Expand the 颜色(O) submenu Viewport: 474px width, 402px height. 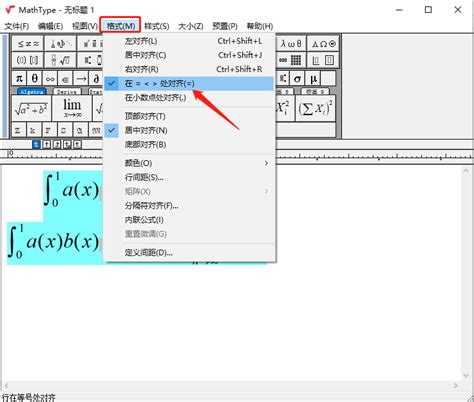point(189,163)
